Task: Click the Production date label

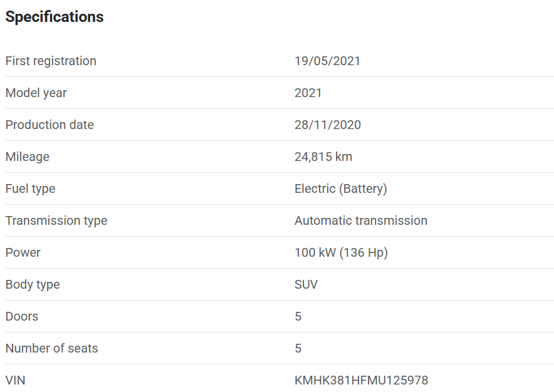Action: click(x=50, y=125)
